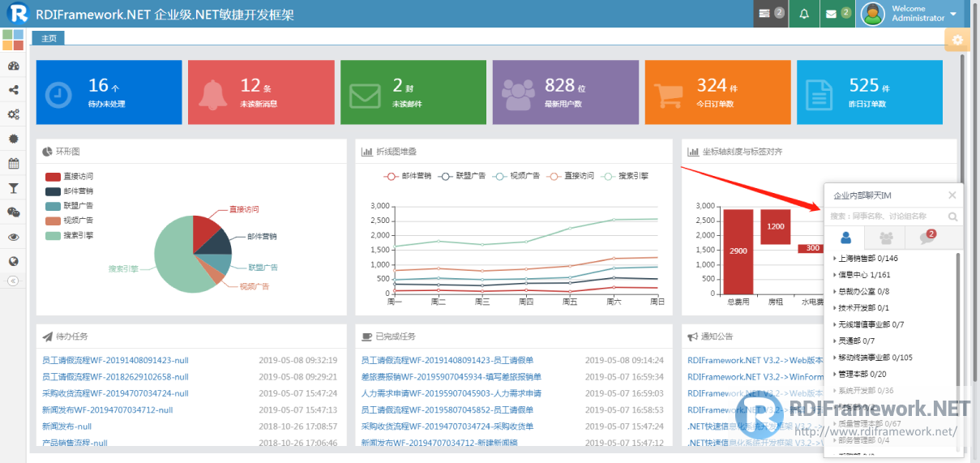980x463 pixels.
Task: Open the notification bell in top bar
Action: pos(804,14)
